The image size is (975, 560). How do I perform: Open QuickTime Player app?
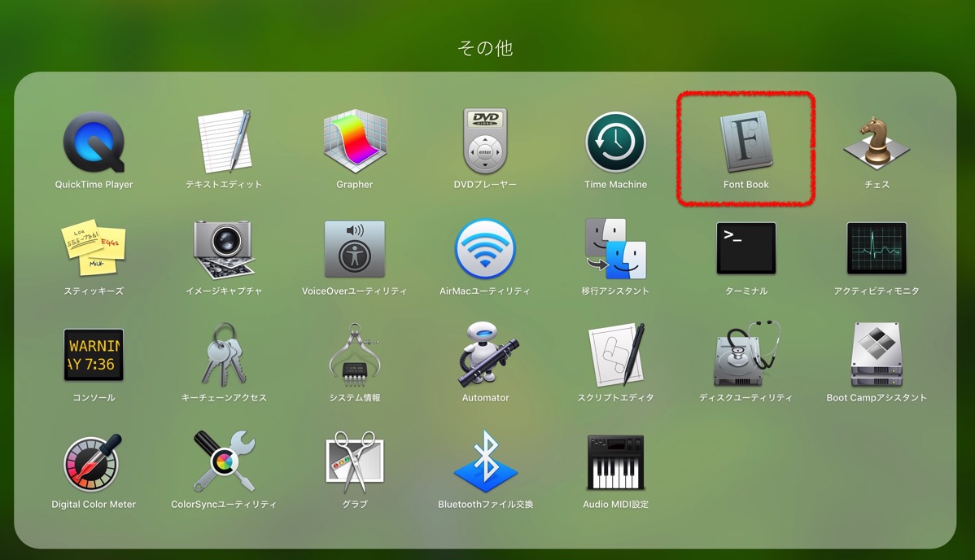[94, 142]
